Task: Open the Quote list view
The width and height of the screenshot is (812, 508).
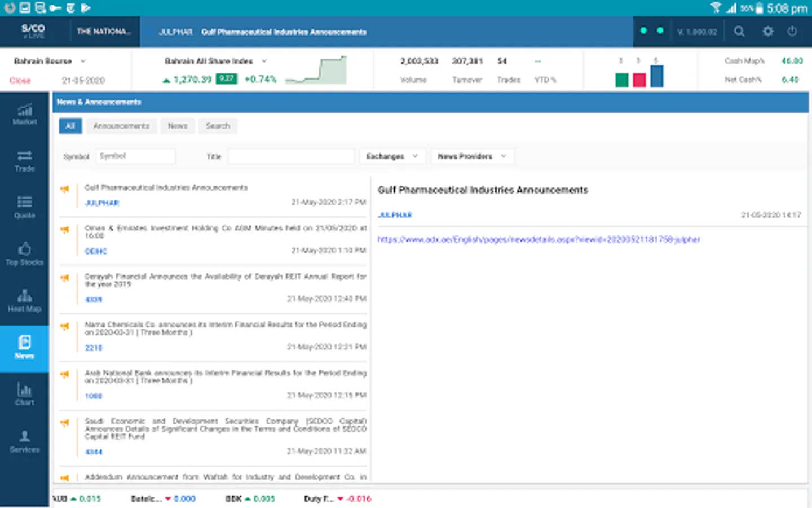Action: point(25,208)
